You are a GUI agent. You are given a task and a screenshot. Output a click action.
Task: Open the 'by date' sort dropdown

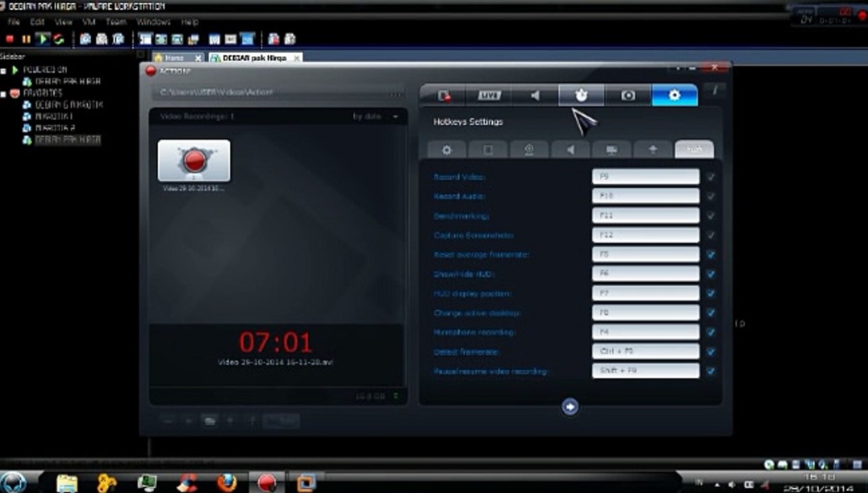click(375, 116)
